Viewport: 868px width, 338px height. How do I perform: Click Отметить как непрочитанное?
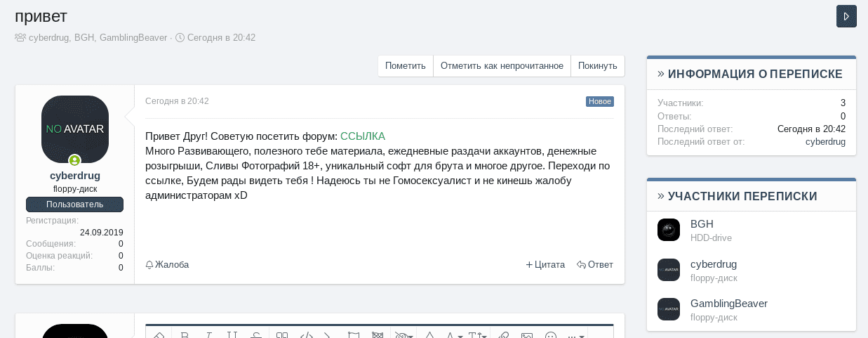coord(502,66)
